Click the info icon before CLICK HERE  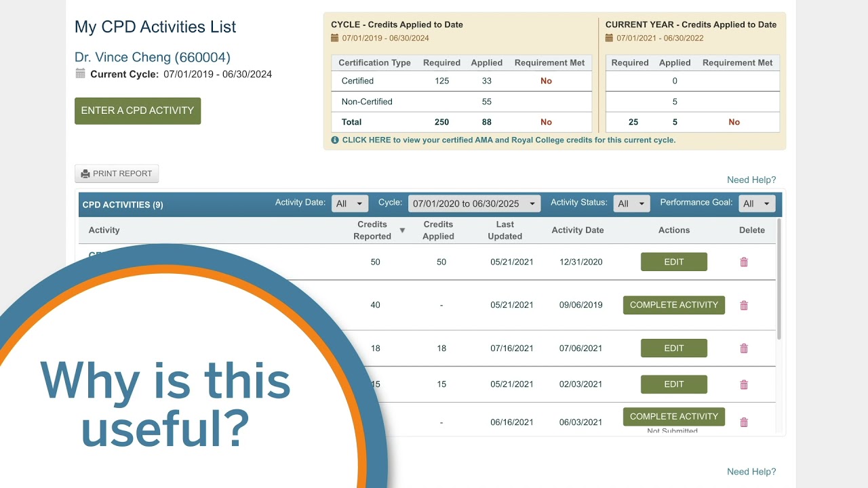[335, 140]
